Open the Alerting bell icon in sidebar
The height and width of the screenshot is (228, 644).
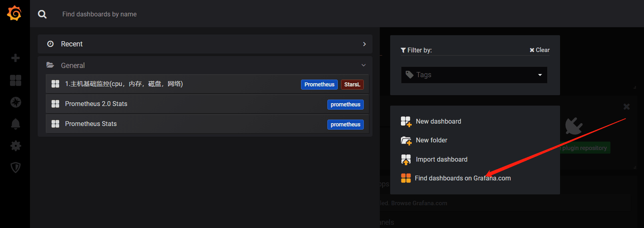[16, 124]
